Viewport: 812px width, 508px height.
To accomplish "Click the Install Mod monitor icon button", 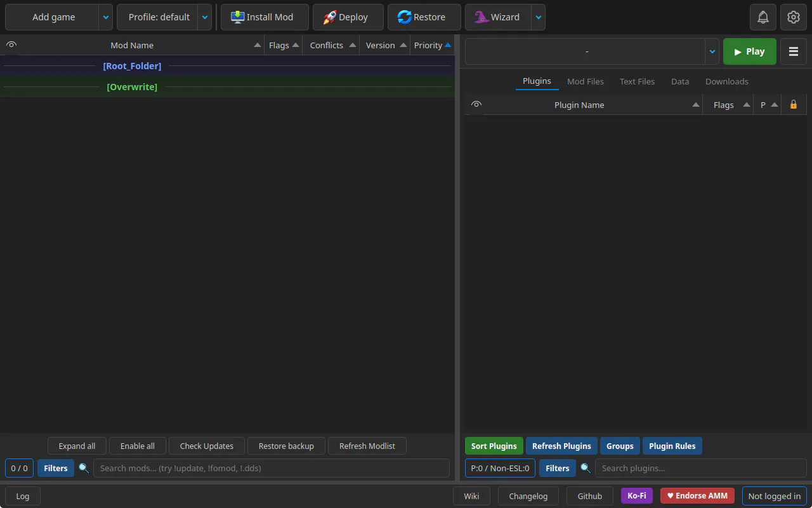I will coord(265,17).
